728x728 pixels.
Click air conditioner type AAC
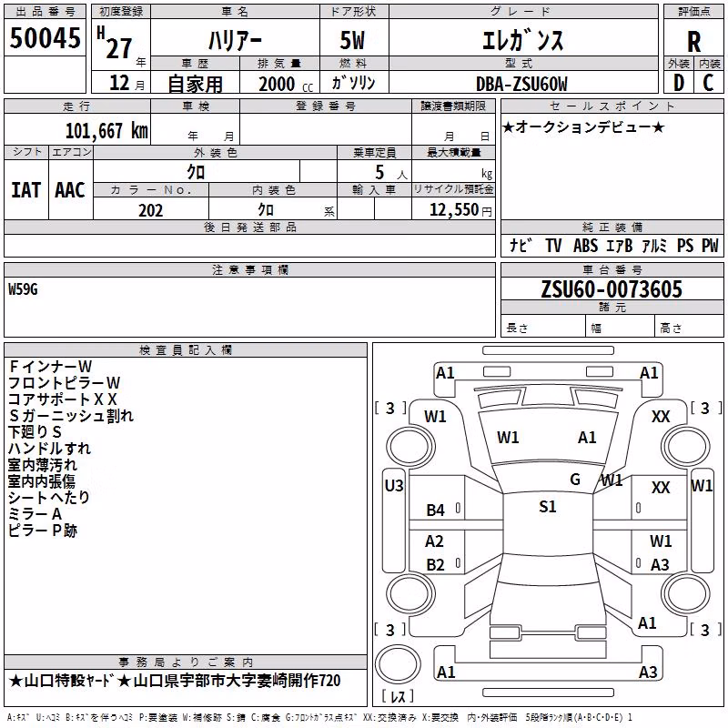tap(70, 190)
